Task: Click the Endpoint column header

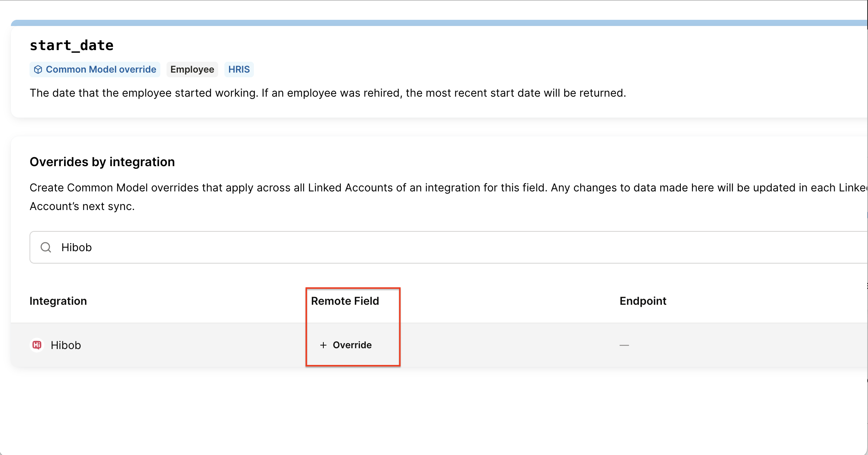Action: pyautogui.click(x=643, y=301)
